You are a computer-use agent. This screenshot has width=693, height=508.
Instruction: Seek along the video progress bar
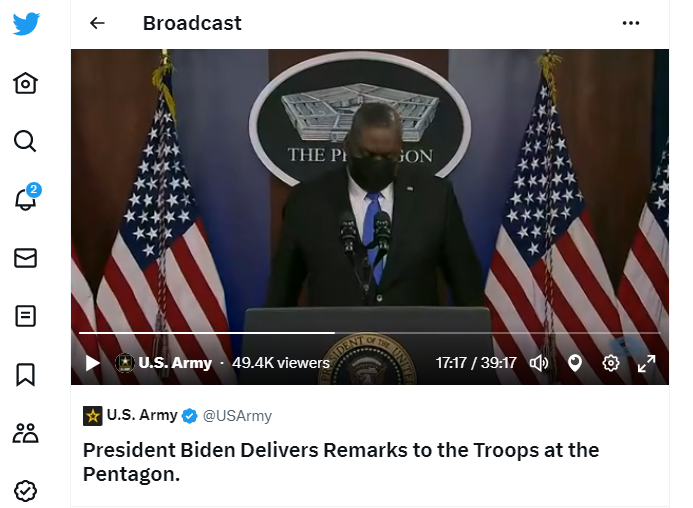(369, 332)
